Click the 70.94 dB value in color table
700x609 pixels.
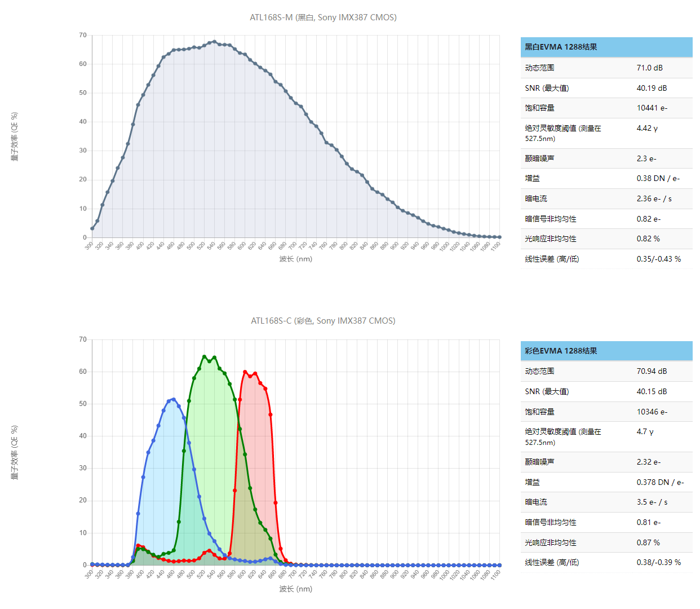tap(652, 371)
